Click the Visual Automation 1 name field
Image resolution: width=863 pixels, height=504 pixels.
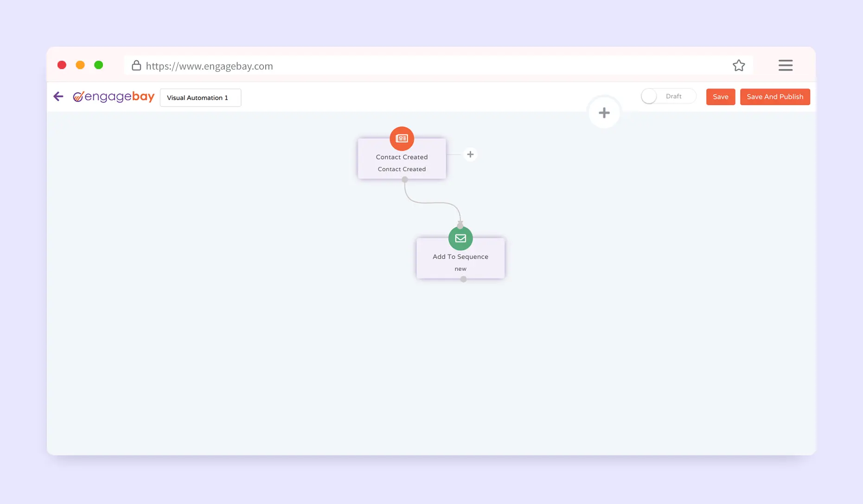(x=200, y=98)
